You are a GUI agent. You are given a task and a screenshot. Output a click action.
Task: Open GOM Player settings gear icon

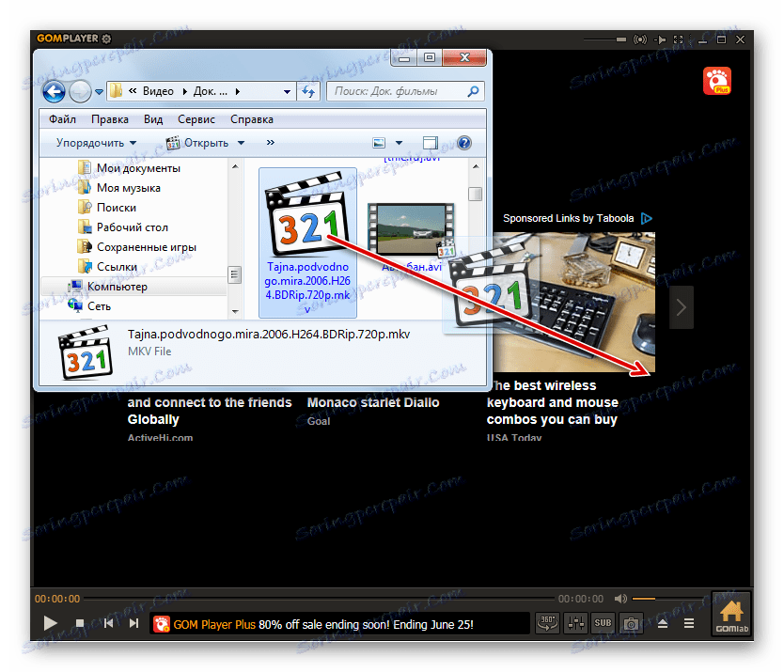click(106, 39)
